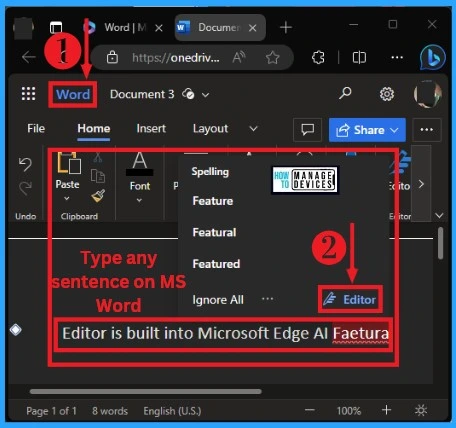Collapse the ribbon with chevron
The height and width of the screenshot is (428, 456).
coord(439,216)
